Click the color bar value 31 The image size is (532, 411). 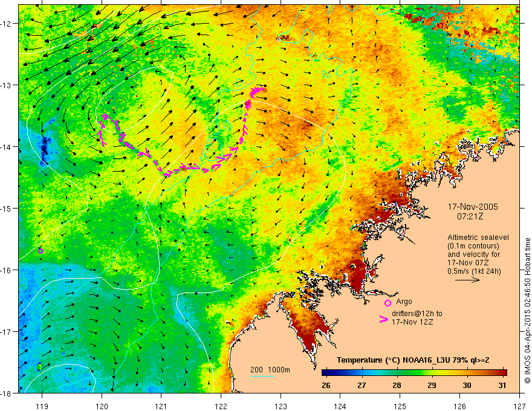(502, 386)
